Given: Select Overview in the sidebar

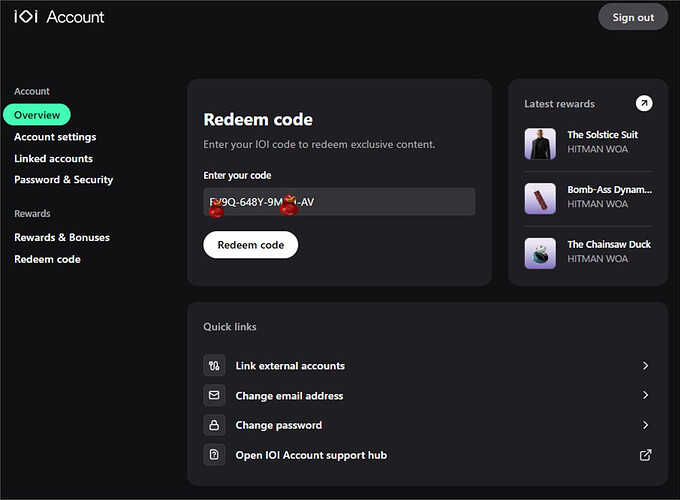Looking at the screenshot, I should [x=37, y=115].
